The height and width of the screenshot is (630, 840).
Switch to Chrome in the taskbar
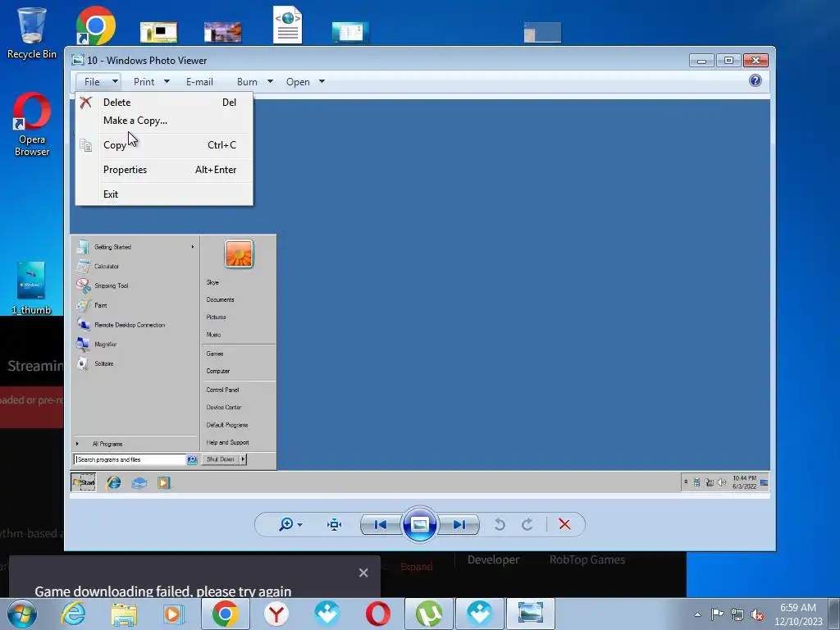pos(225,614)
